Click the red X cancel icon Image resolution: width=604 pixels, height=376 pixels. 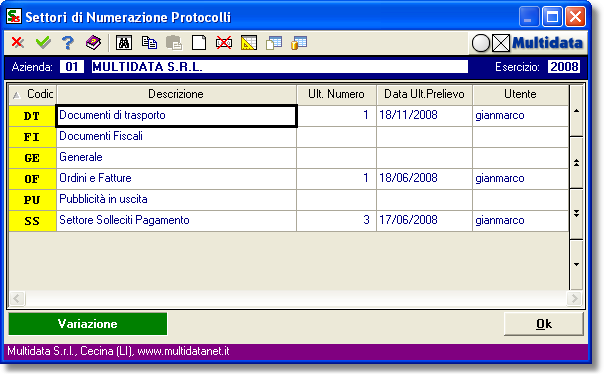(17, 42)
